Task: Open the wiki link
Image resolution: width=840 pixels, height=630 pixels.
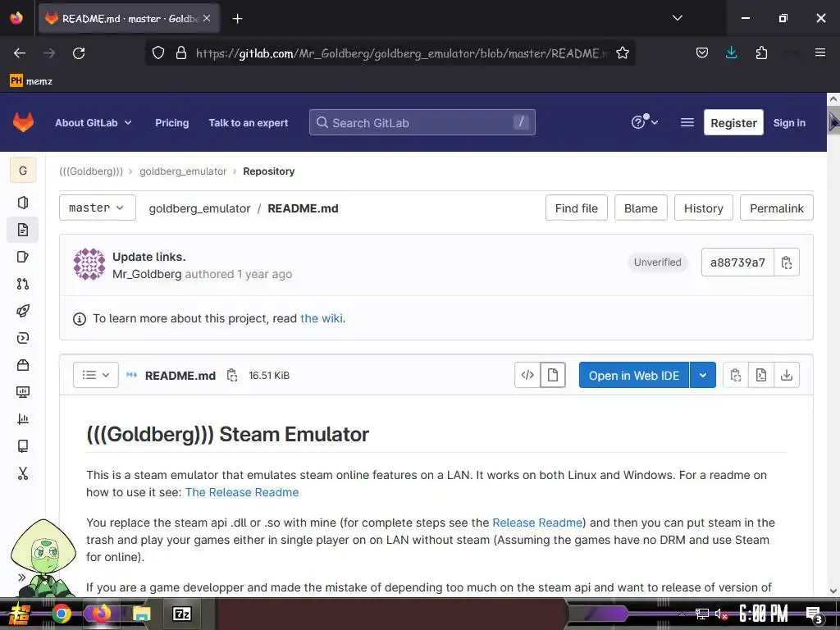Action: tap(322, 318)
